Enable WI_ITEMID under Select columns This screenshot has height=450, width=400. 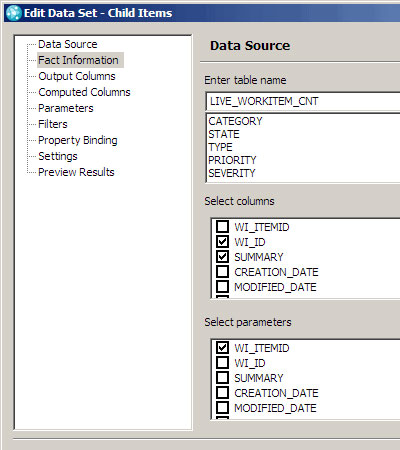click(222, 227)
